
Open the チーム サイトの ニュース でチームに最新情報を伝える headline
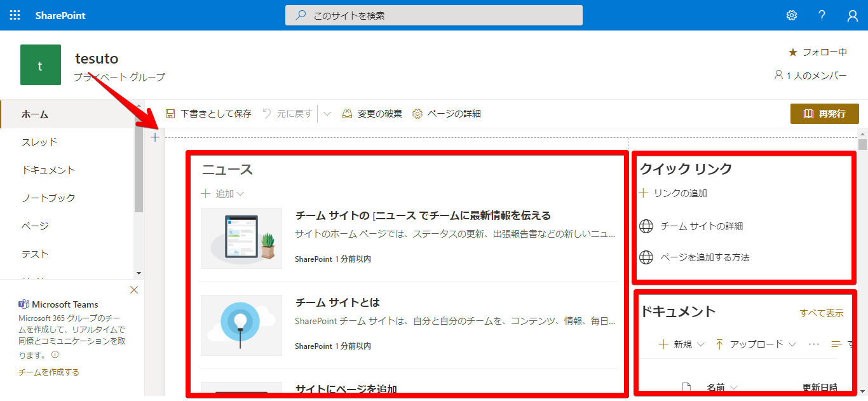click(x=423, y=215)
